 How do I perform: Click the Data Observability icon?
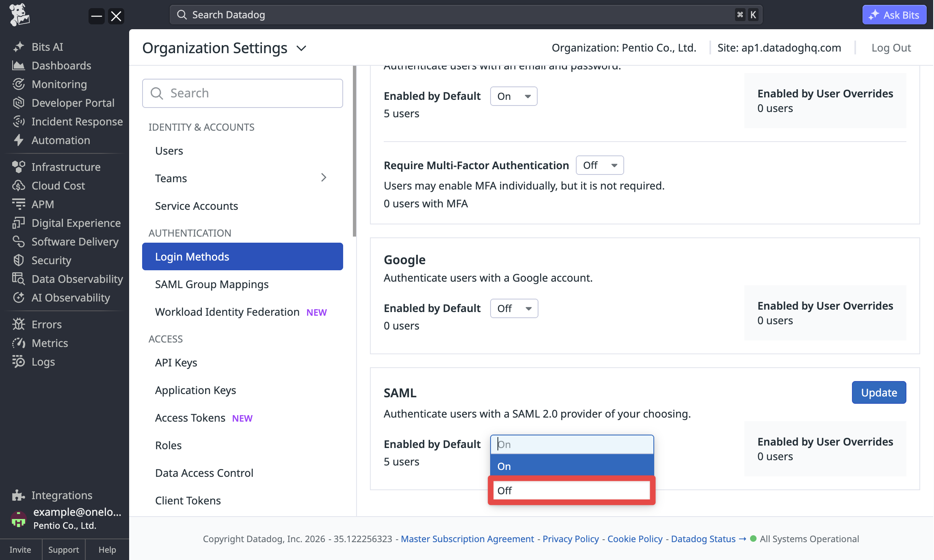click(x=18, y=279)
